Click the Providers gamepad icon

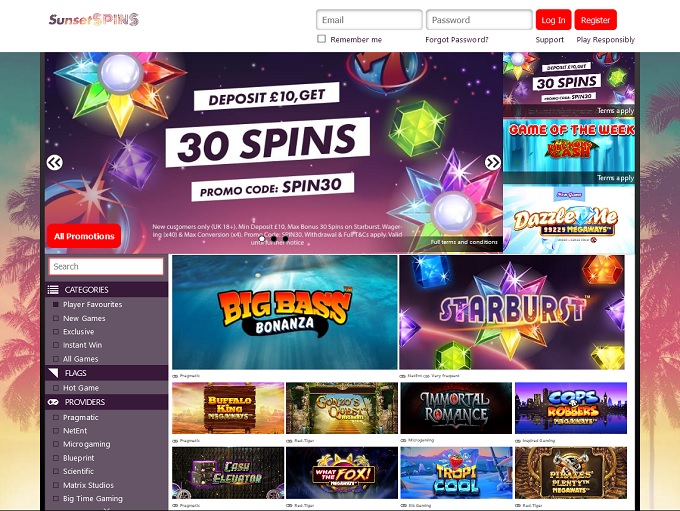pyautogui.click(x=53, y=402)
